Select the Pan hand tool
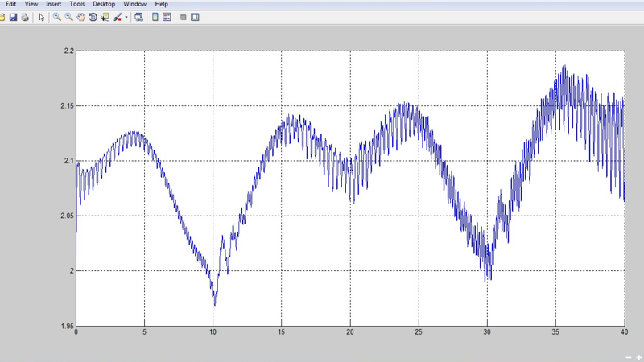 tap(80, 17)
